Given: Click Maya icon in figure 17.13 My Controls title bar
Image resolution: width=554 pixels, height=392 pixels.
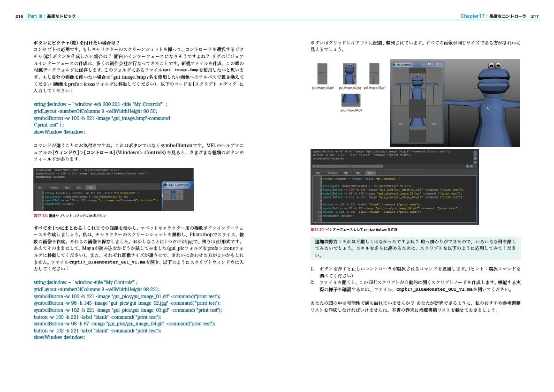Looking at the screenshot, I should (x=165, y=185).
